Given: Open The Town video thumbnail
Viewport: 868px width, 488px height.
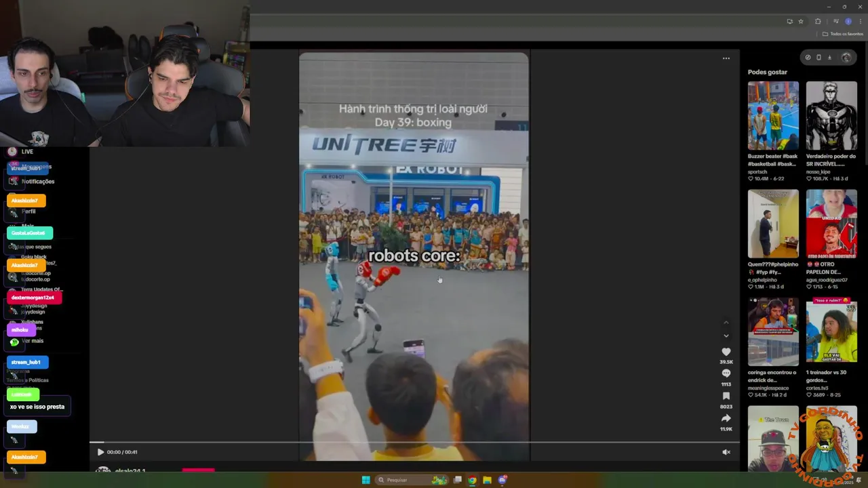Looking at the screenshot, I should (x=773, y=438).
